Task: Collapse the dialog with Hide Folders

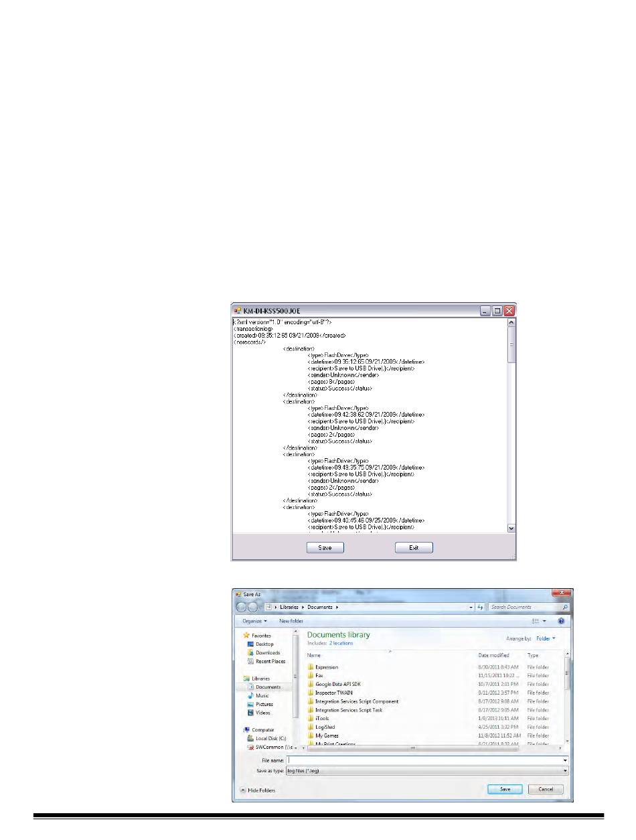Action: (x=258, y=790)
